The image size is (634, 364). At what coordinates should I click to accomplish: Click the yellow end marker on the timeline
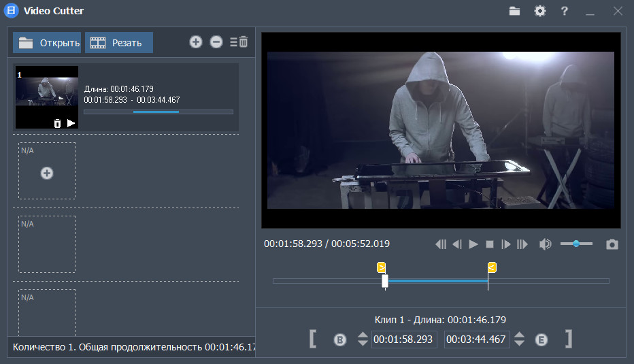pyautogui.click(x=492, y=267)
